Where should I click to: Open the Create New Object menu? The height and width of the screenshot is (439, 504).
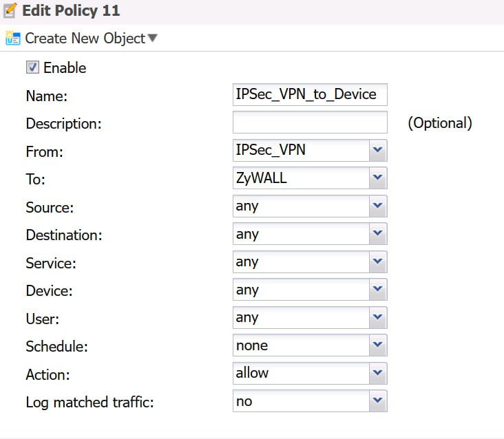[x=85, y=39]
